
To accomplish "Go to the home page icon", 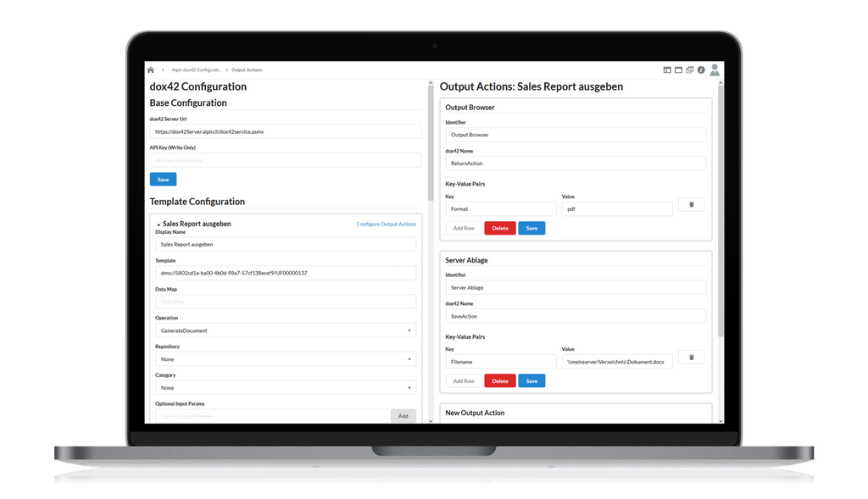I will [x=151, y=70].
